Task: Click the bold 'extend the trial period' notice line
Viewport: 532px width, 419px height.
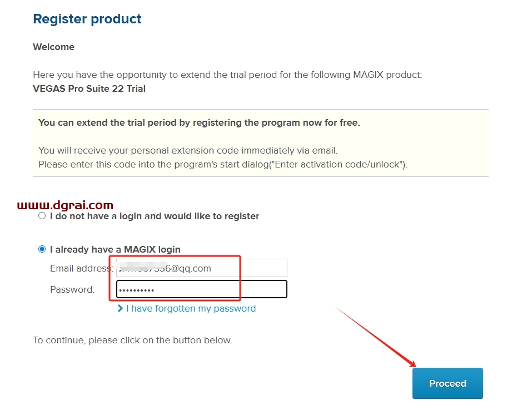Action: [x=199, y=122]
